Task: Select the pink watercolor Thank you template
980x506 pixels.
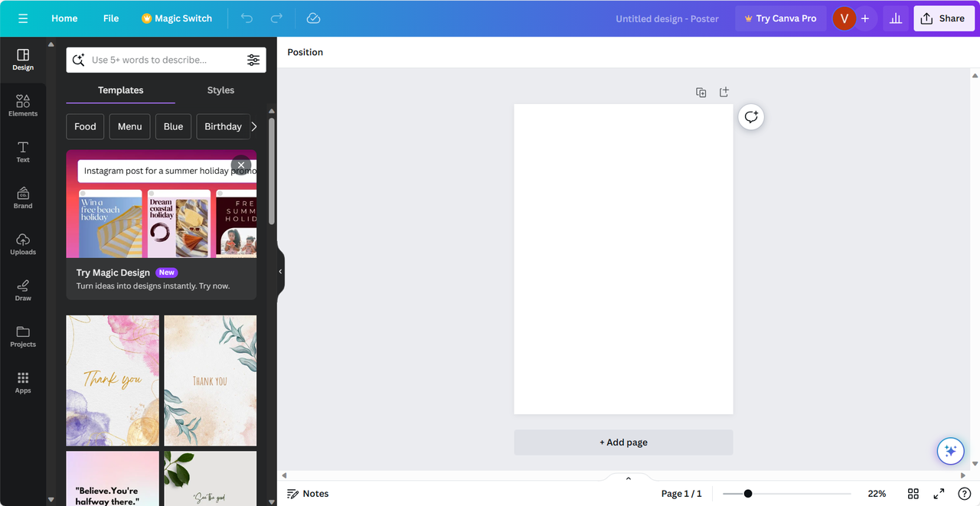Action: (x=113, y=380)
